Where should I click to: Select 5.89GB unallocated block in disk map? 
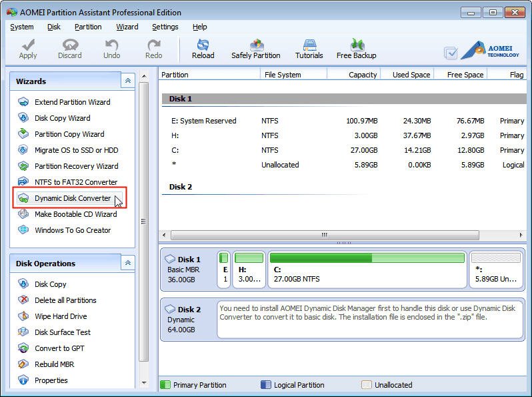coord(496,270)
